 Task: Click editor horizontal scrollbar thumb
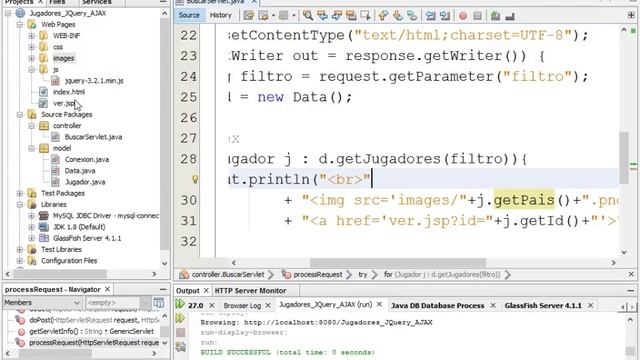pos(398,262)
